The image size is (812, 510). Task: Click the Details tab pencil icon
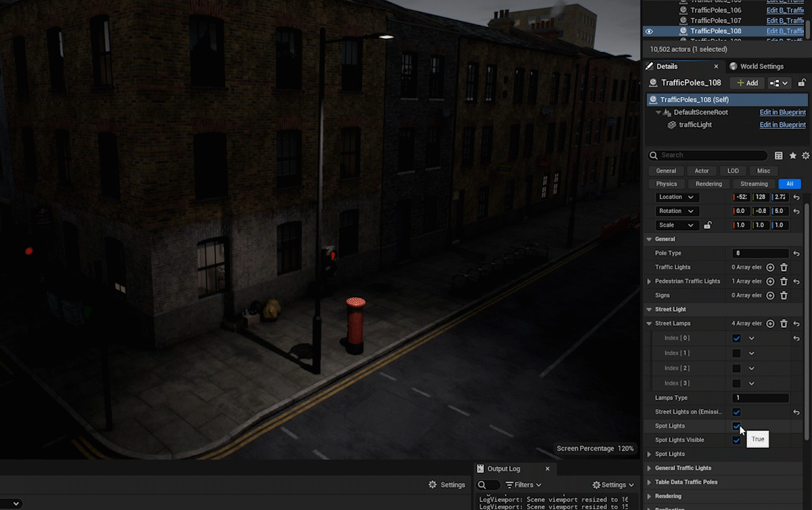[x=650, y=66]
